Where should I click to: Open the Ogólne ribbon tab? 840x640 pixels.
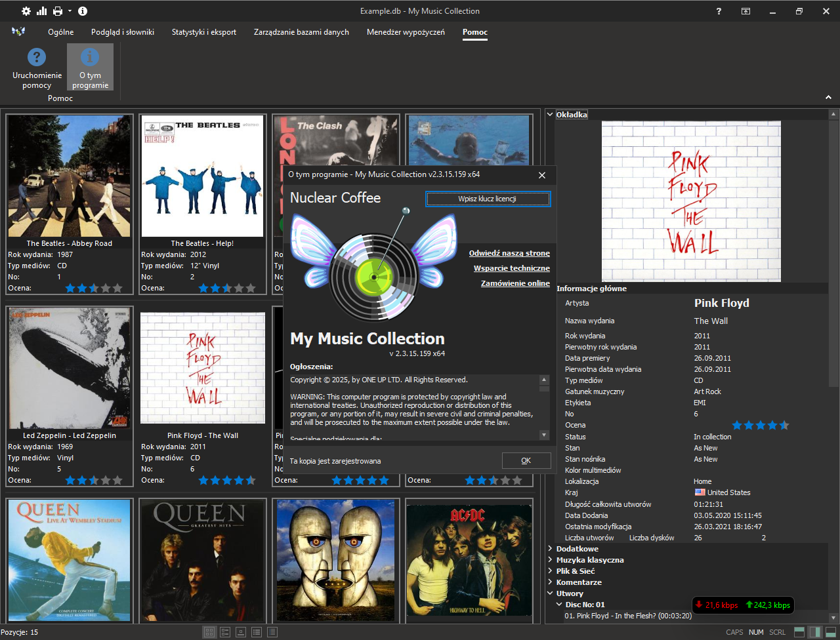(61, 32)
